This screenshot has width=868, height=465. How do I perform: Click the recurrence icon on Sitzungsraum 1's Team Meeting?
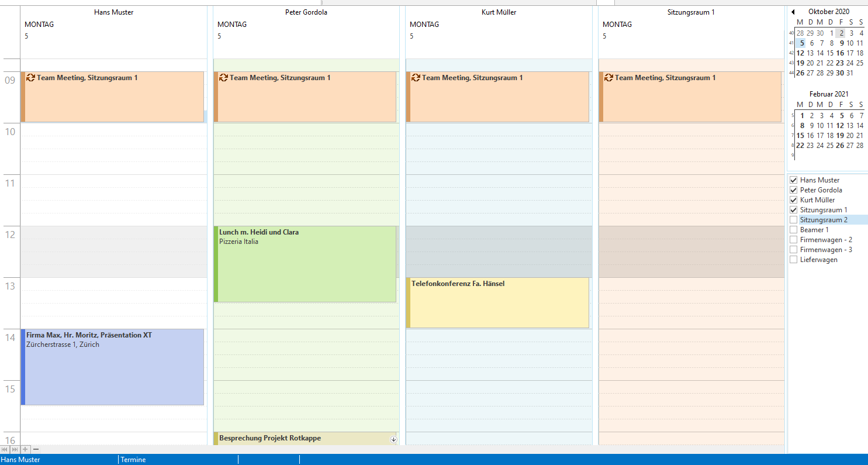coord(608,77)
